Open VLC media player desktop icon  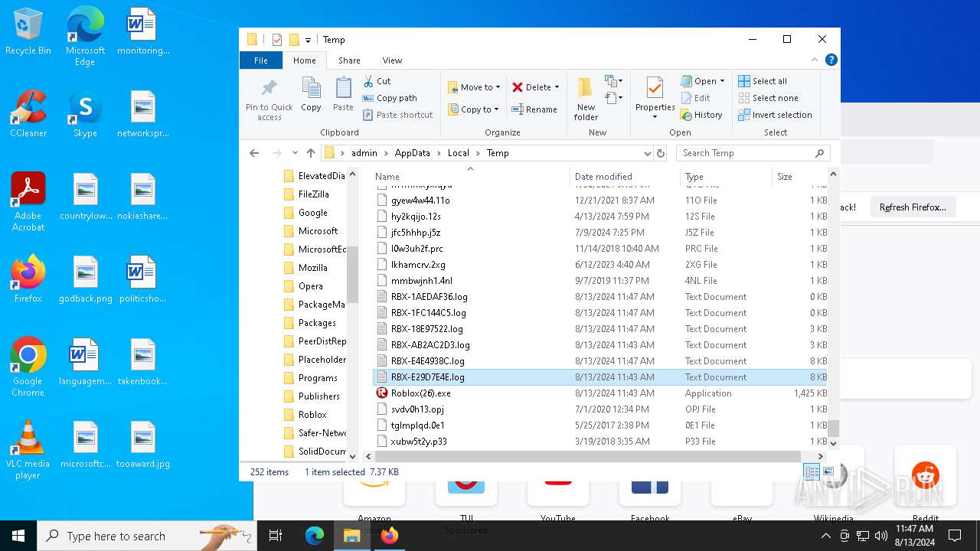(28, 450)
